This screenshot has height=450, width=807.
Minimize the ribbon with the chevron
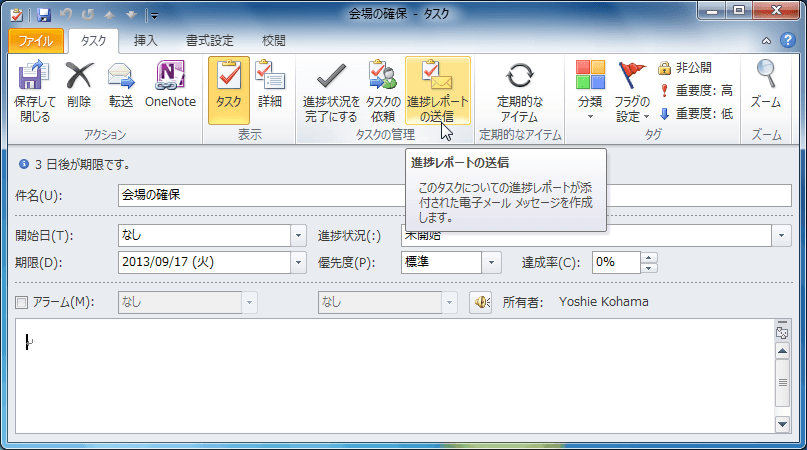click(x=766, y=41)
